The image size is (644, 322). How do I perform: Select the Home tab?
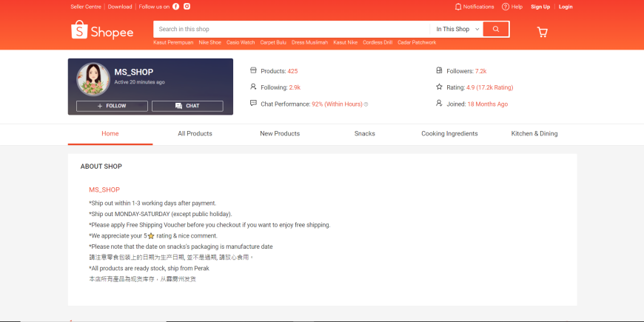pos(110,134)
